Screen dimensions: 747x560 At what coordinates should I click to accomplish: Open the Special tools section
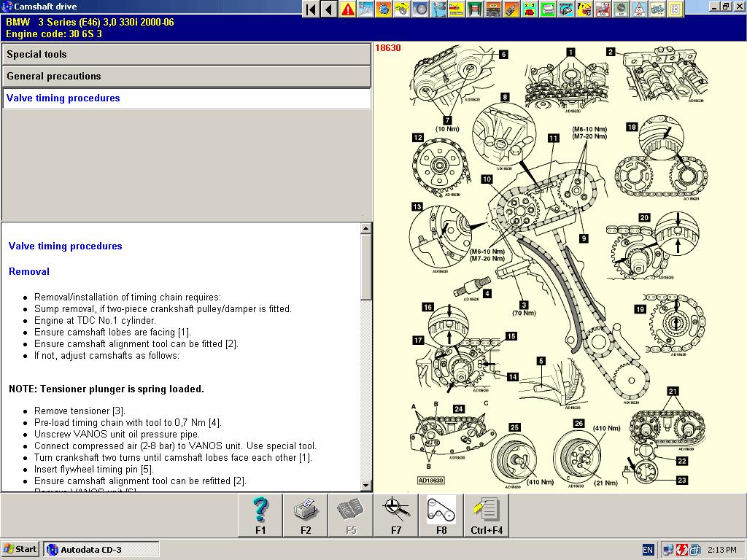186,54
